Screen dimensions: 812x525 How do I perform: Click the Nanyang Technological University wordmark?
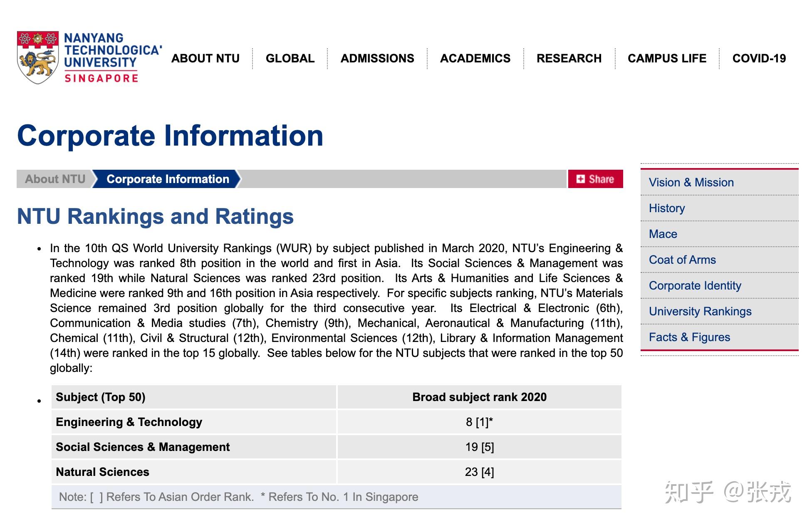pos(113,57)
